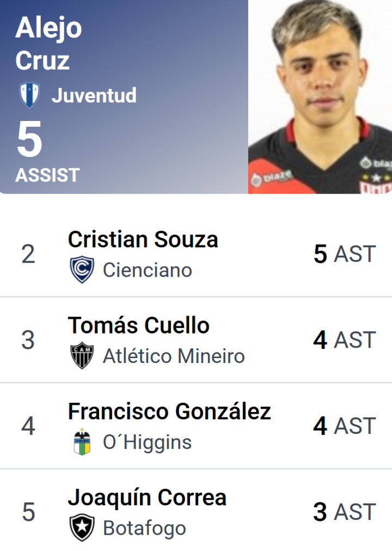Click the Atlético Mineiro CAM crest
This screenshot has height=551, width=392.
82,355
